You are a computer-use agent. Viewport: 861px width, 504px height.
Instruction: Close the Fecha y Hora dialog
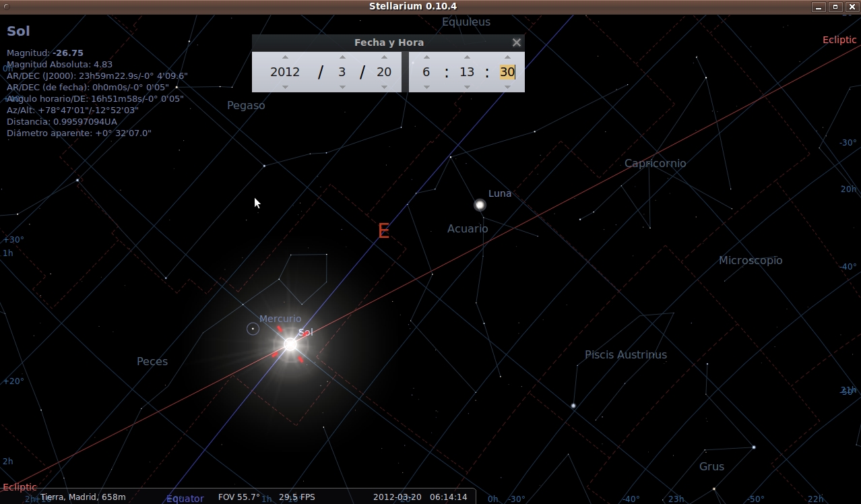[516, 42]
